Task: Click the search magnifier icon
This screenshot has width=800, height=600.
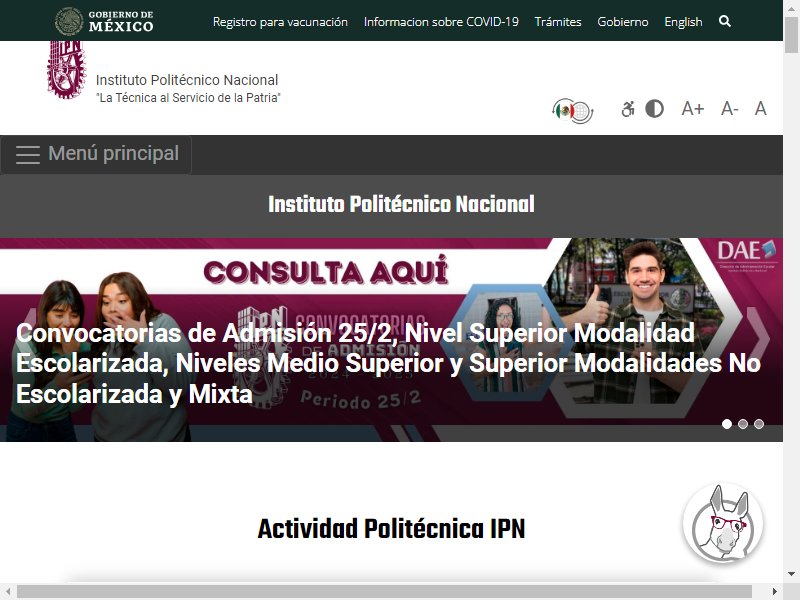Action: point(724,21)
